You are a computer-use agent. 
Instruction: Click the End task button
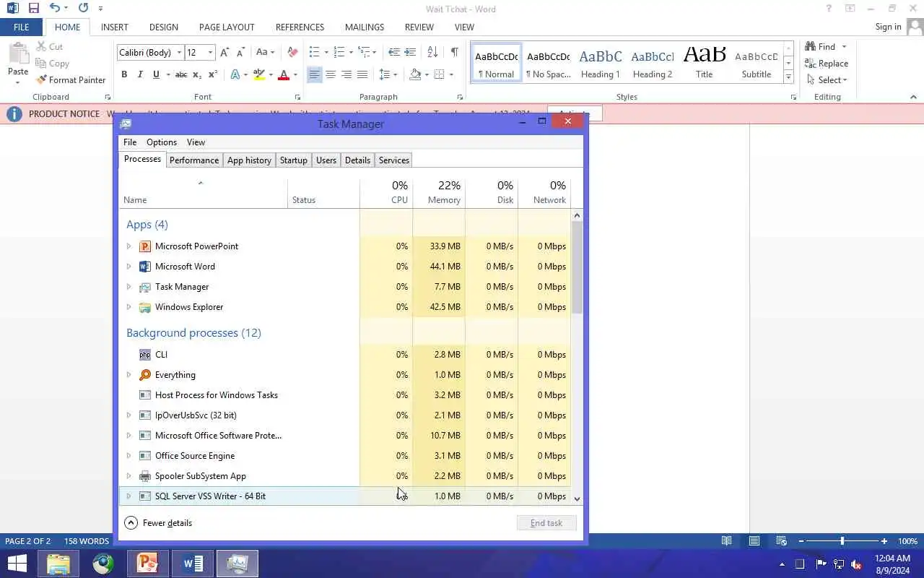(546, 523)
